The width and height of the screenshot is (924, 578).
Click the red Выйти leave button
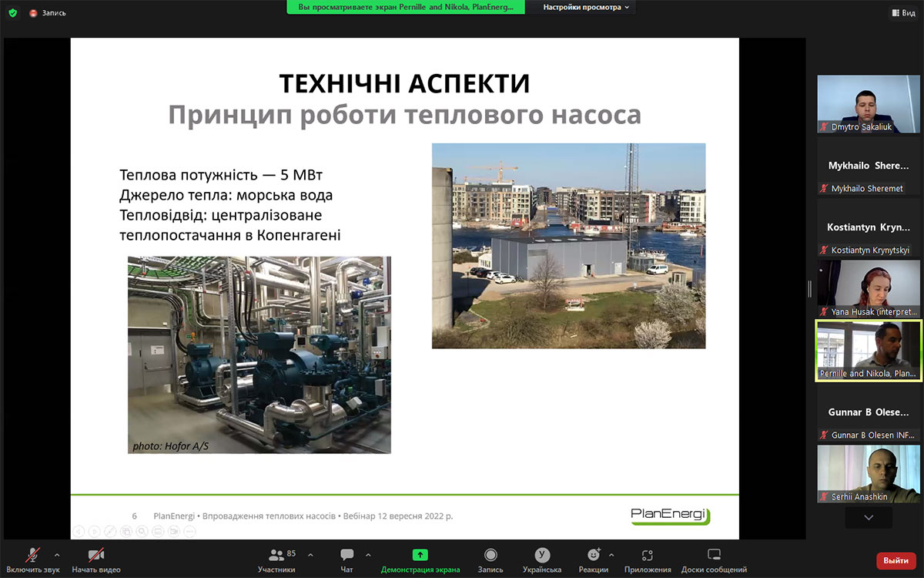(x=896, y=560)
